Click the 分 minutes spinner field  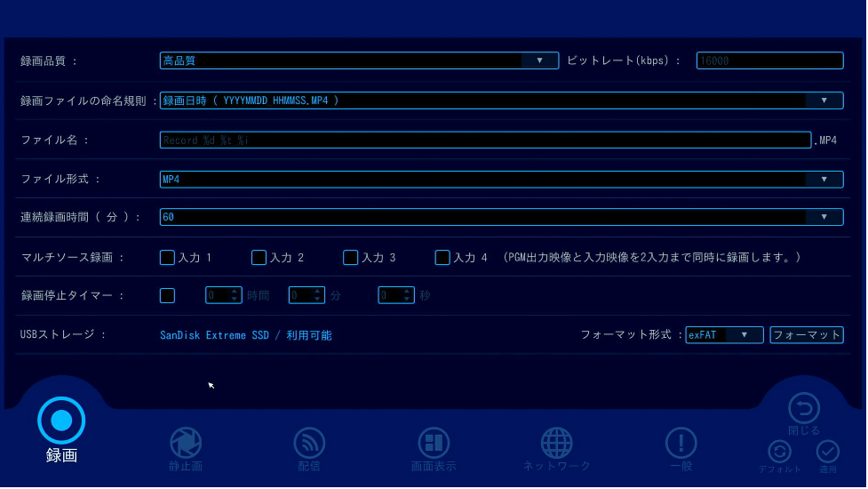307,296
